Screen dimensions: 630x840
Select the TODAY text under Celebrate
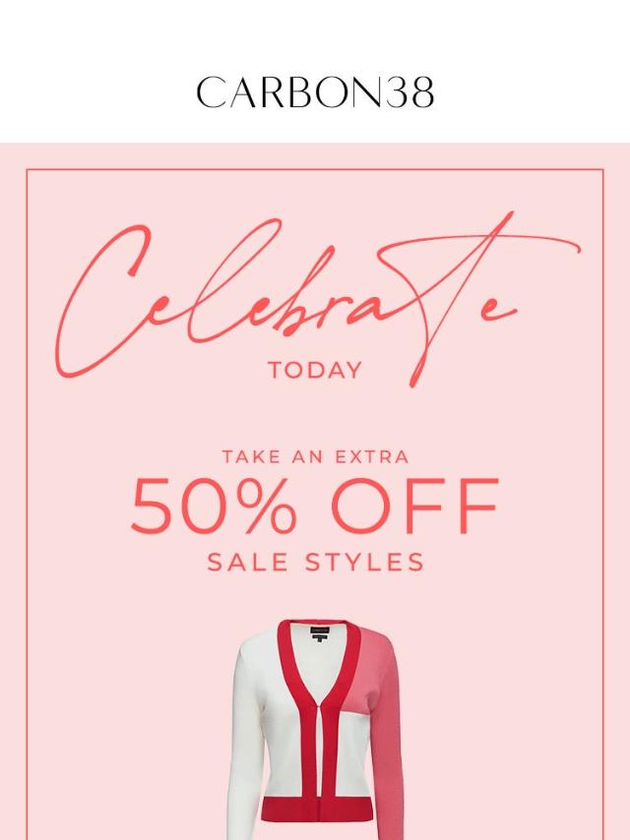(x=315, y=370)
